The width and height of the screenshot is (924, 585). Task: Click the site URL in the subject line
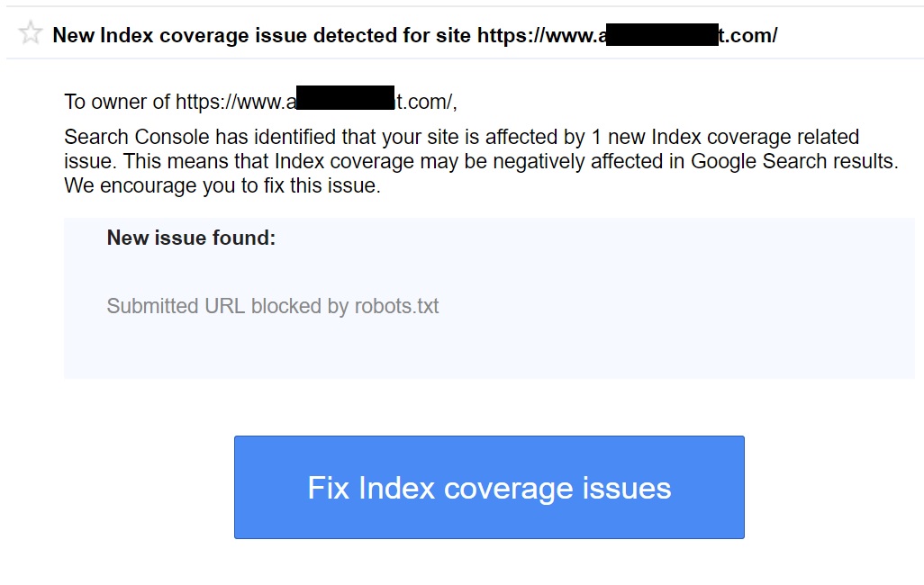628,35
